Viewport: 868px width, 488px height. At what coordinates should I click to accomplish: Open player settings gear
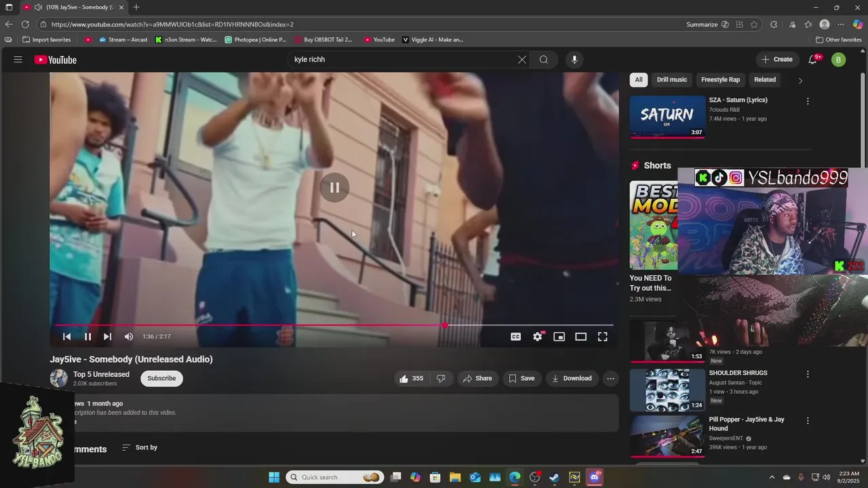538,337
